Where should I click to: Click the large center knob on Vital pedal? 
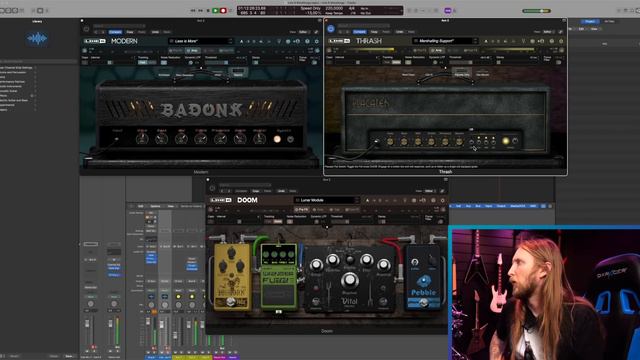tap(349, 280)
